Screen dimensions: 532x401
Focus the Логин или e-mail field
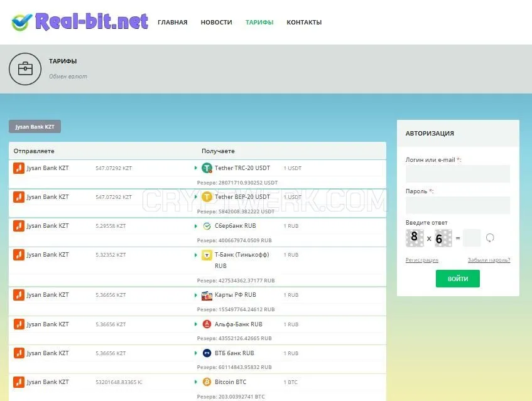coord(458,174)
